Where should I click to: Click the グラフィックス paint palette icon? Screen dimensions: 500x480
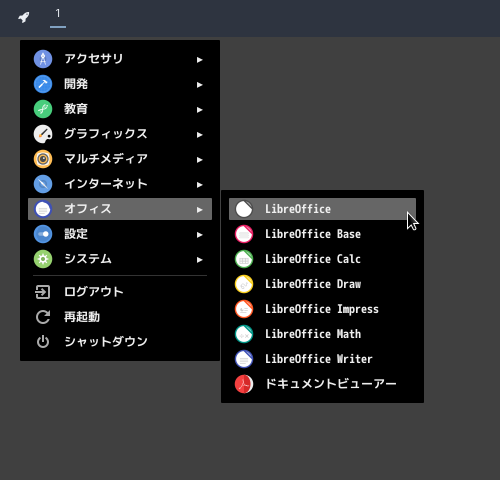(x=43, y=134)
